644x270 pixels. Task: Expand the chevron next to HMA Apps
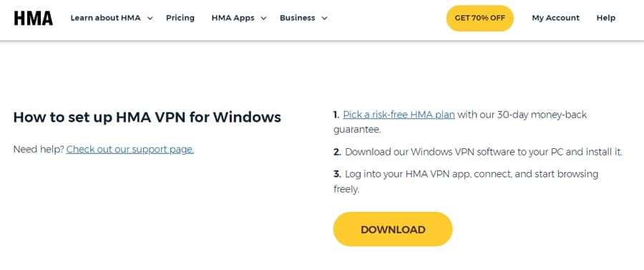(263, 18)
